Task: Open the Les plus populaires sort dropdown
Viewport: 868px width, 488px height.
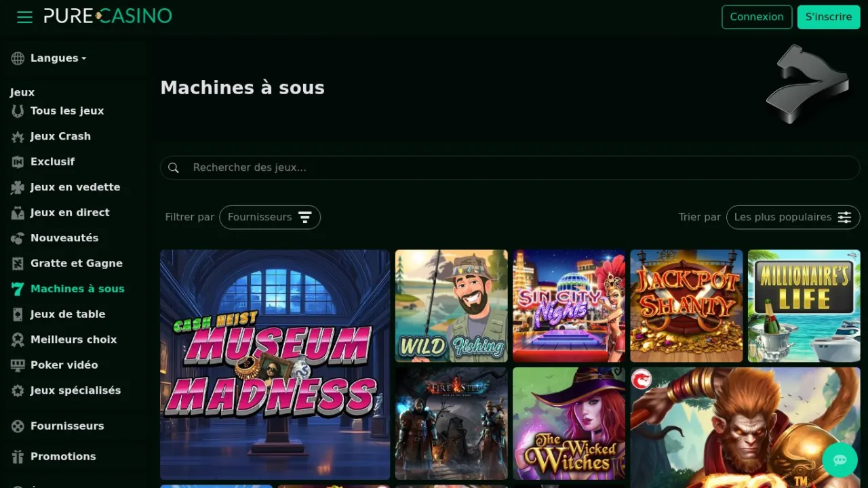Action: click(793, 217)
